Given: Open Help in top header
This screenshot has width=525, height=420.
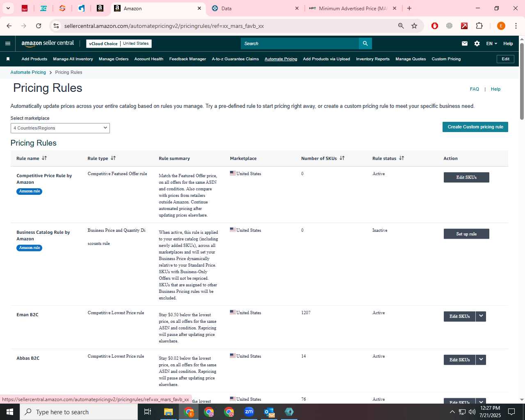Looking at the screenshot, I should pos(508,43).
